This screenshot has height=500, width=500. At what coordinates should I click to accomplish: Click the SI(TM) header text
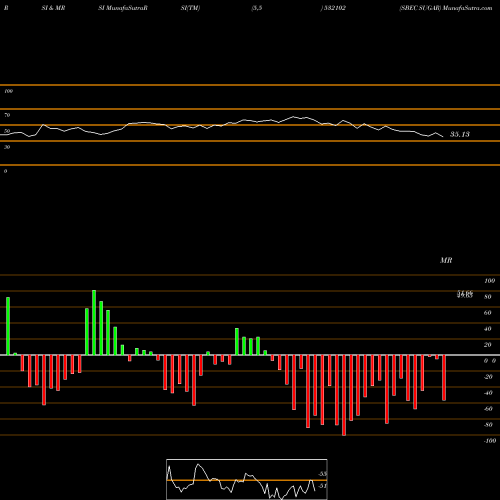(190, 8)
